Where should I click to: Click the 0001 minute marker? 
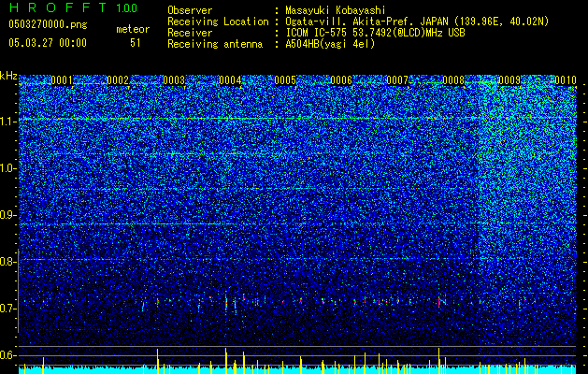click(x=62, y=80)
